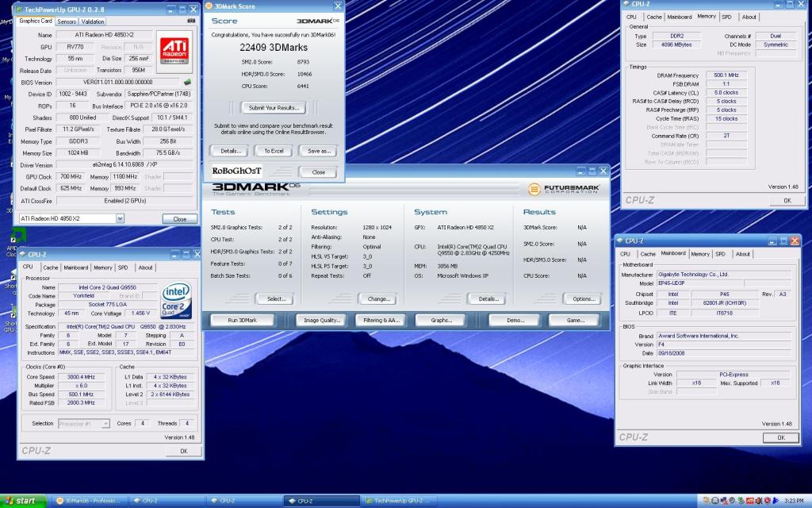Click Save as button in score window
The width and height of the screenshot is (812, 508).
319,151
